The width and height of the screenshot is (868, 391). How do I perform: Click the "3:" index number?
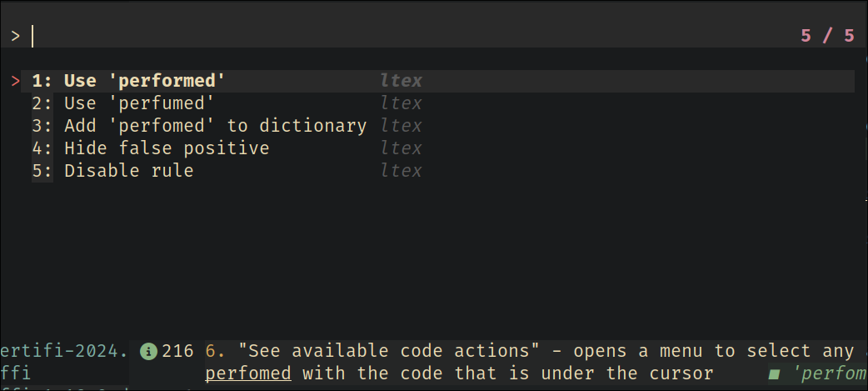(42, 126)
